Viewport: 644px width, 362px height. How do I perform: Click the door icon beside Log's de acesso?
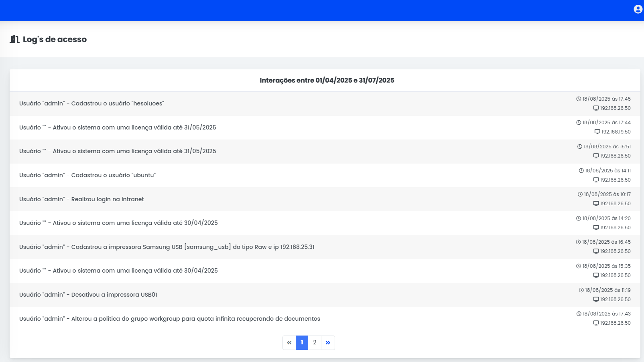[x=14, y=39]
